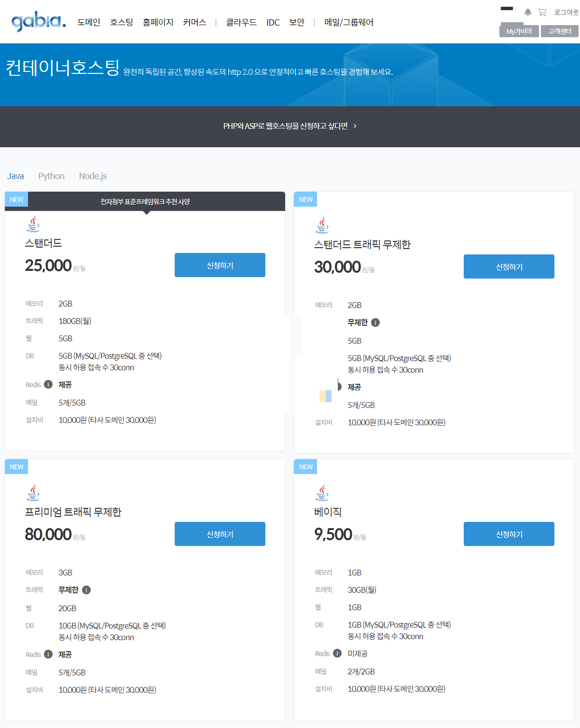This screenshot has height=728, width=580.
Task: Click chevron arrow beside PHP와 ASP banner text
Action: 355,126
